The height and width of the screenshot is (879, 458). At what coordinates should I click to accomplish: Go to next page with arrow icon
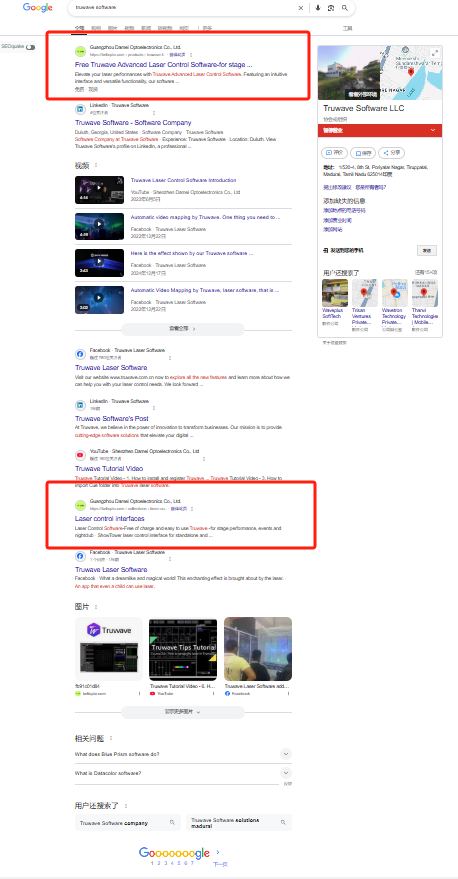coord(218,853)
